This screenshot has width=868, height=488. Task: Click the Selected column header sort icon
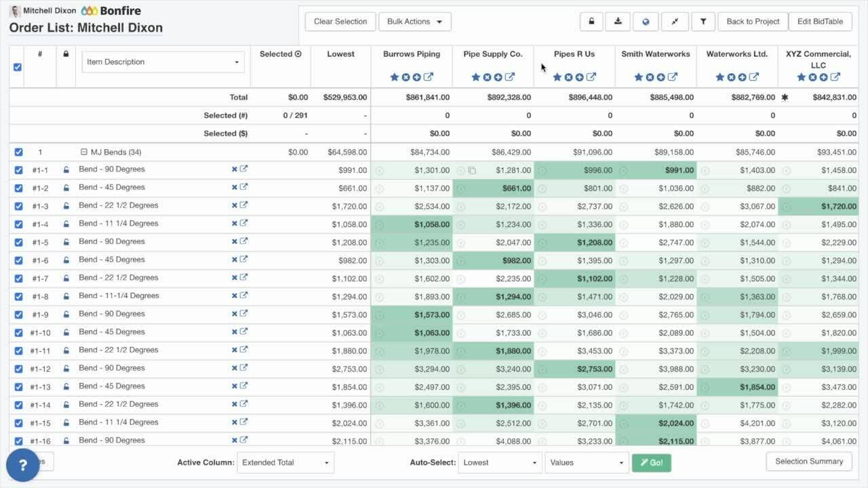298,54
